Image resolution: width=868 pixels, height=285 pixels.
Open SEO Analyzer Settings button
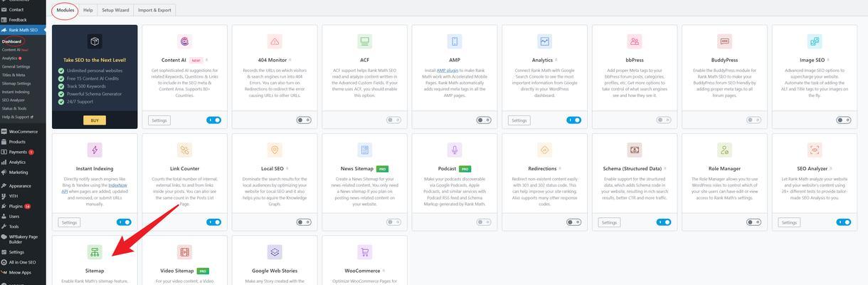(789, 222)
